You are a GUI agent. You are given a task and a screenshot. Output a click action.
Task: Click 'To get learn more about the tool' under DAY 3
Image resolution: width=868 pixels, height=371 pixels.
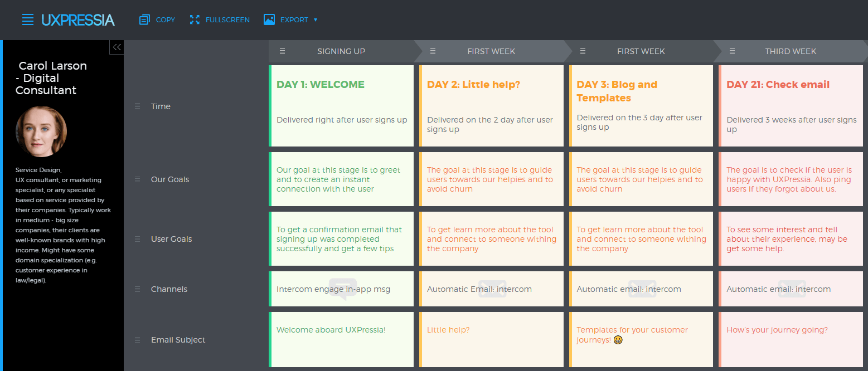(x=641, y=239)
